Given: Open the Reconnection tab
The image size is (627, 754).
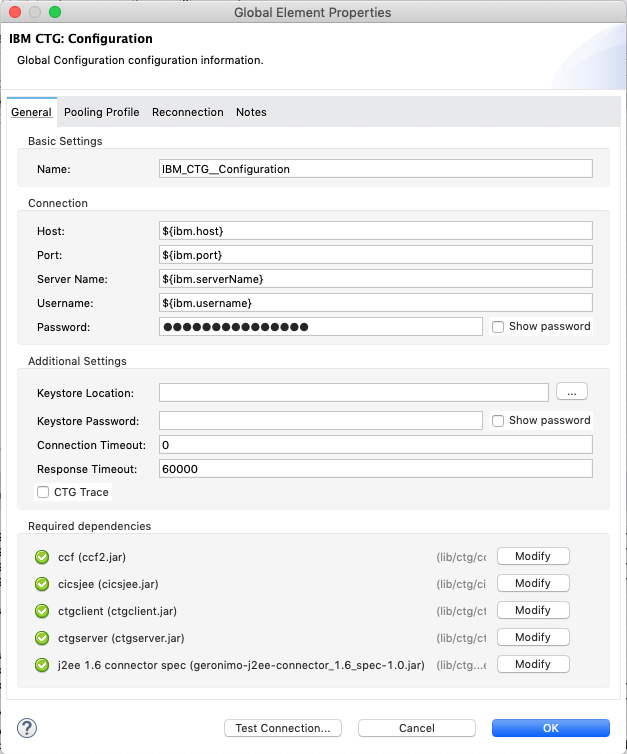Looking at the screenshot, I should (187, 112).
